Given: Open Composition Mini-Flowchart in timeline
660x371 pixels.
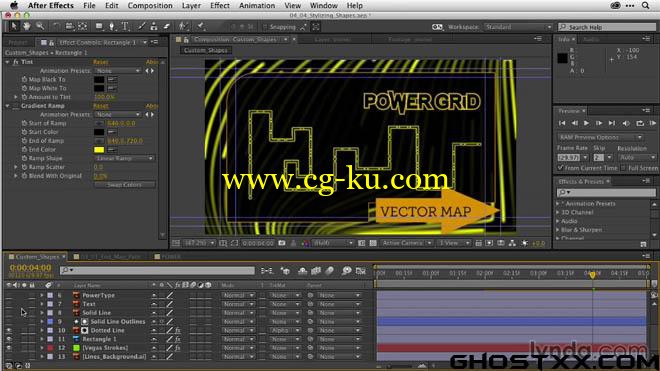Looking at the screenshot, I should coord(267,271).
